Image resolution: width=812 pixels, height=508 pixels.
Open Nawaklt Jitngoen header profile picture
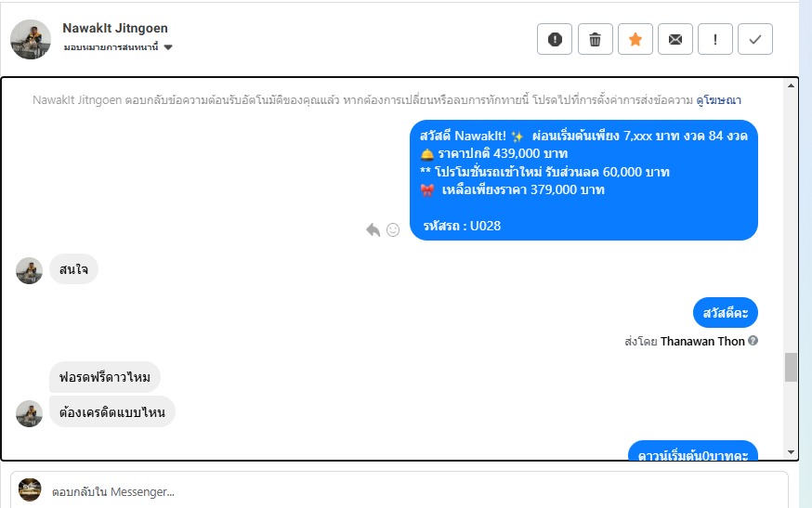coord(31,39)
